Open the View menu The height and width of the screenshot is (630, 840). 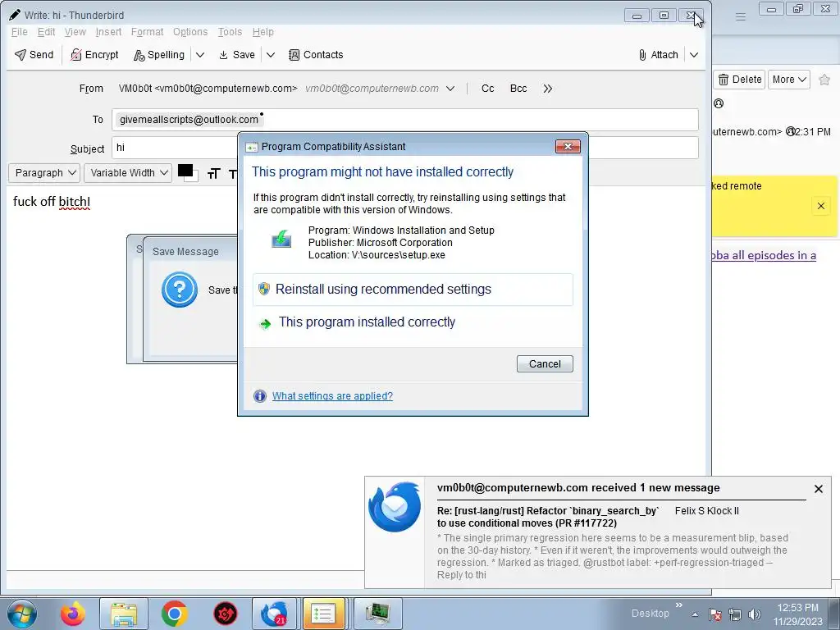click(x=75, y=32)
